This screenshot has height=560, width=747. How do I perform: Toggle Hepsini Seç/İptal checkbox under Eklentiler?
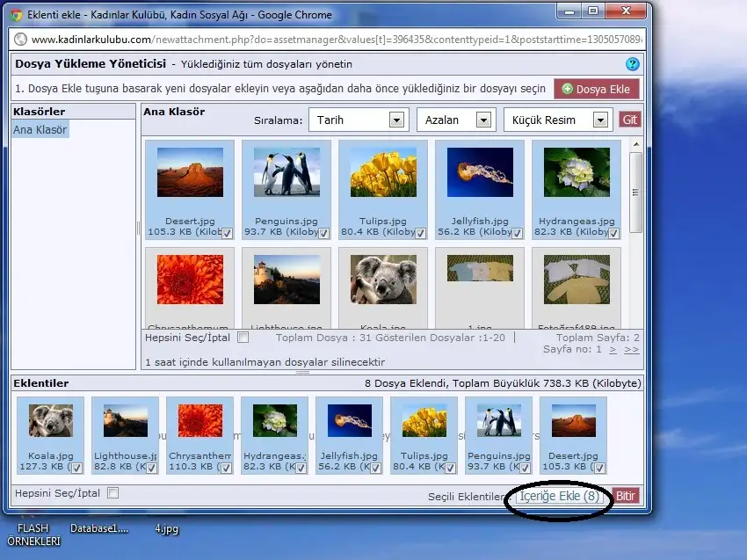pos(112,493)
